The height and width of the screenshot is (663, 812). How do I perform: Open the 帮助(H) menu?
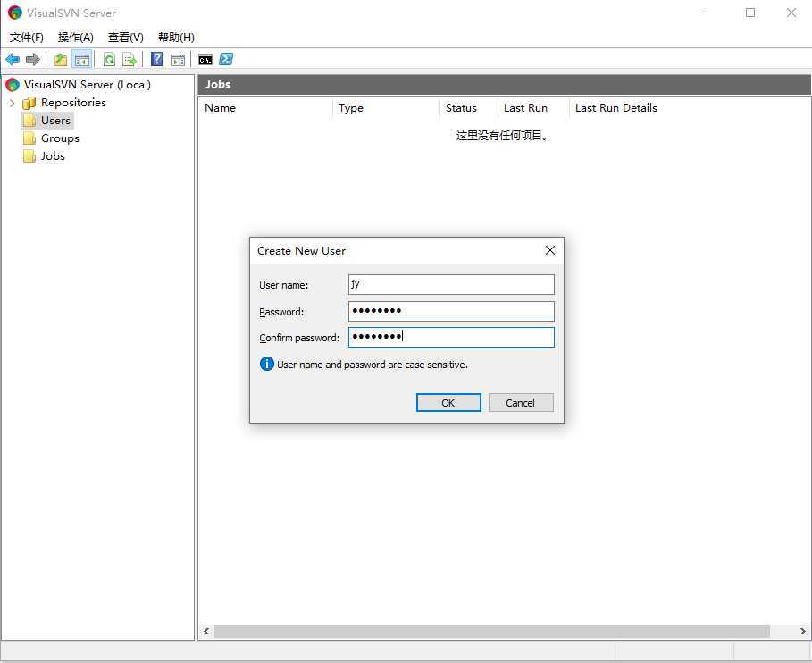coord(176,38)
